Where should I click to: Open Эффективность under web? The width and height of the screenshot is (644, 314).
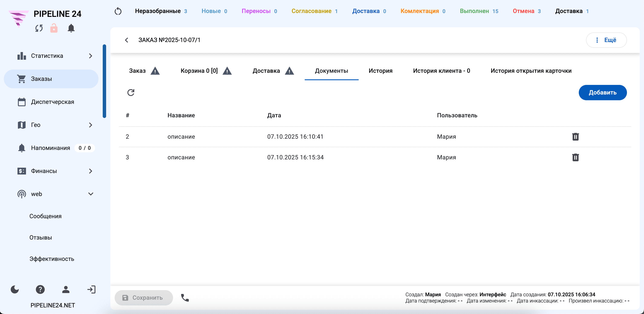point(52,259)
